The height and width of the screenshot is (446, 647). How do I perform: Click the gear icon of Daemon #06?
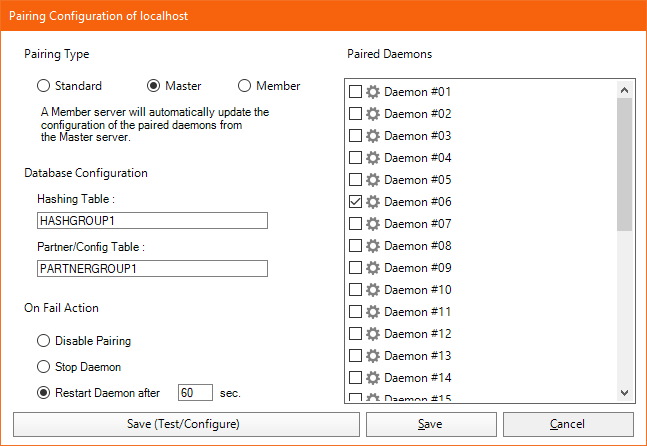pyautogui.click(x=373, y=202)
